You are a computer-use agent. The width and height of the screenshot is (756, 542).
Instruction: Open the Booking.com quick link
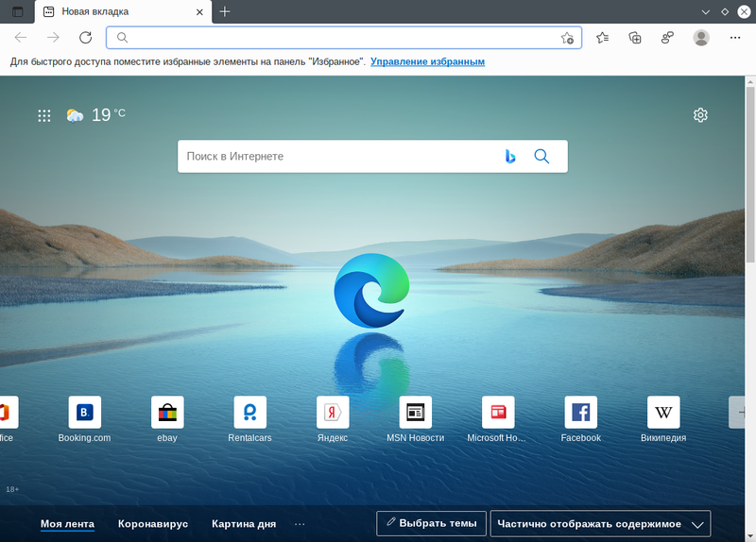(x=85, y=419)
